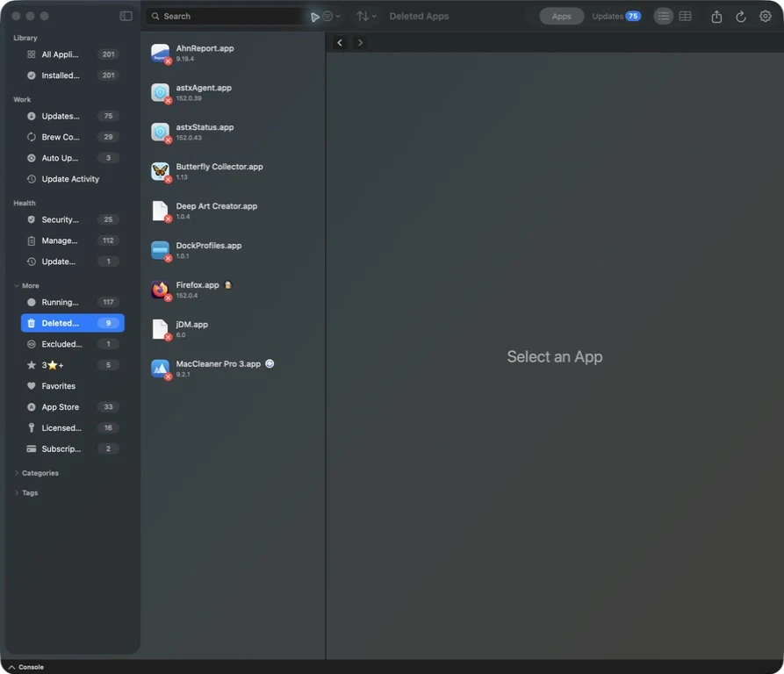Switch to the Apps tab
This screenshot has width=784, height=674.
point(562,16)
